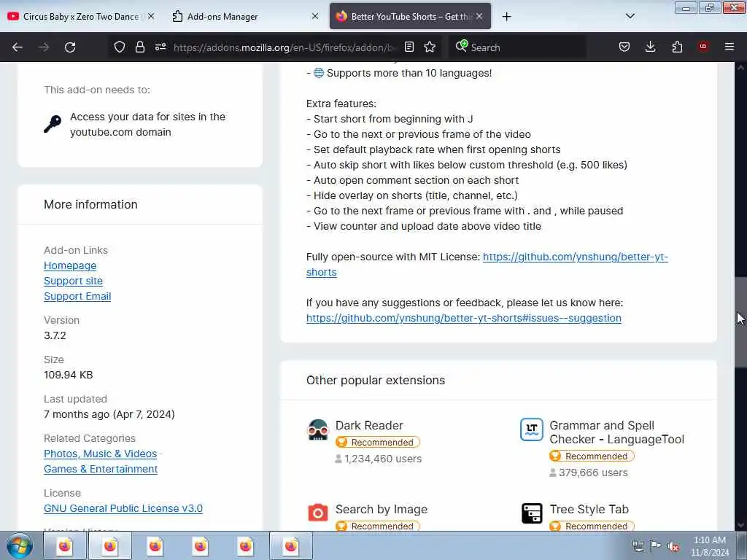Screen dimensions: 747x560
Task: Select the size value 109.94 KB
Action: pos(68,376)
